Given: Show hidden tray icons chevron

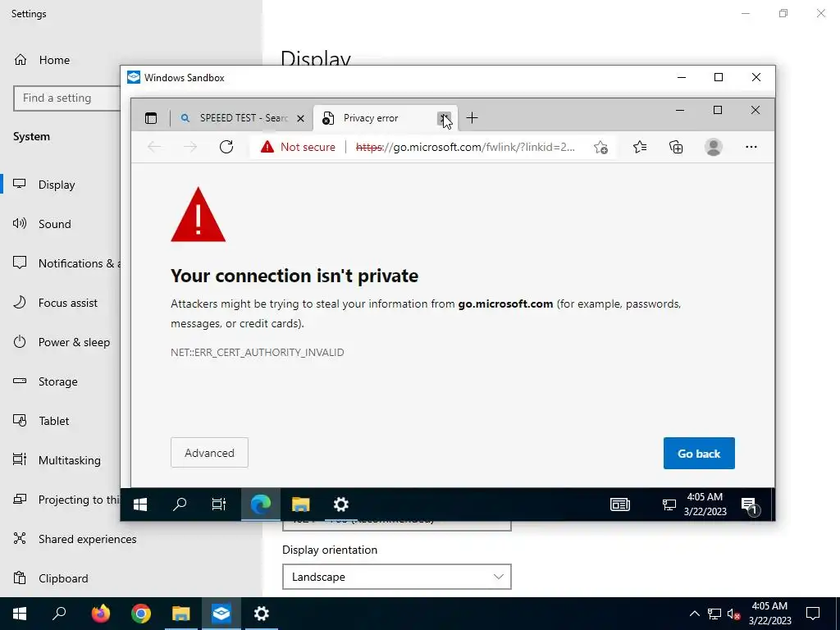Looking at the screenshot, I should [694, 614].
